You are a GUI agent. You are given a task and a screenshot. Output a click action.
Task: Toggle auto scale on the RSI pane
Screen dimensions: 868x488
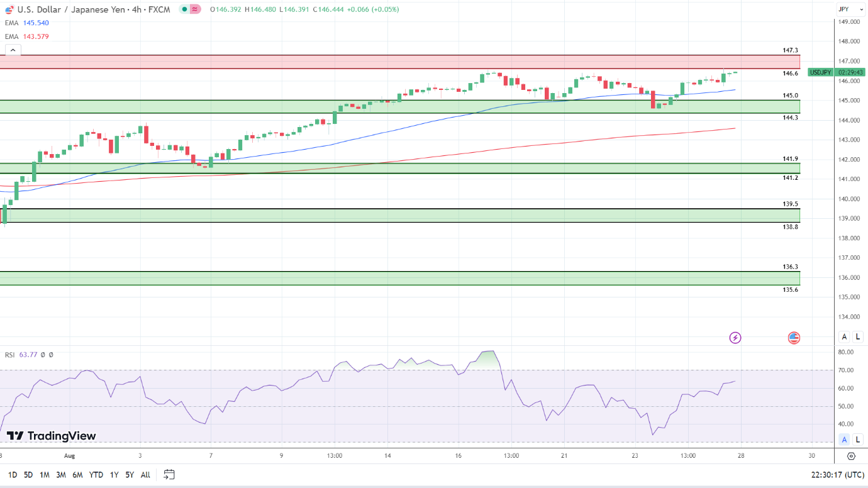844,439
